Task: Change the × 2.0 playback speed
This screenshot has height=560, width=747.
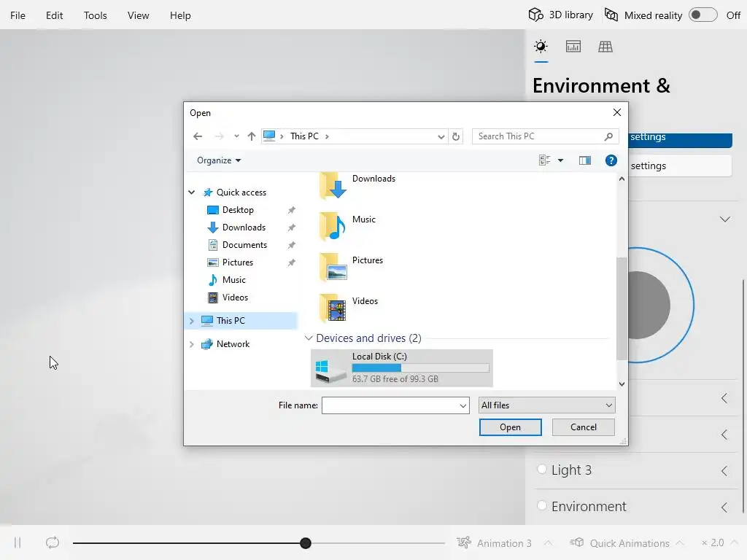Action: [x=719, y=542]
